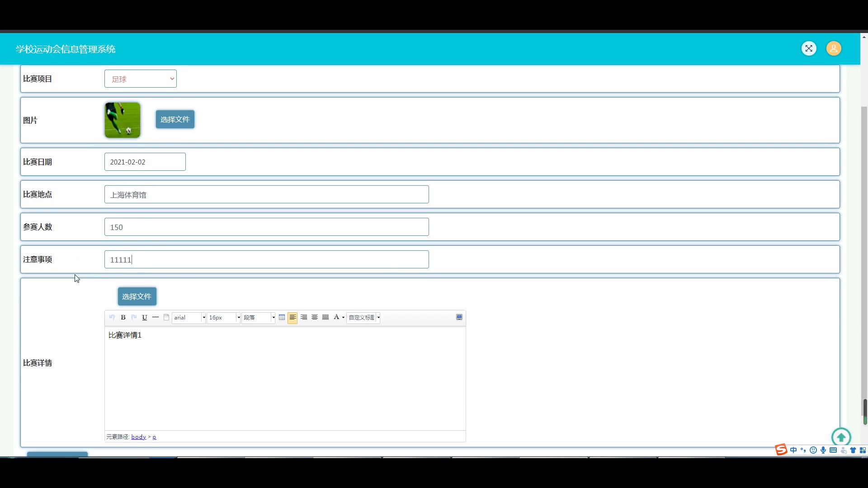Click the 比赛详情 field label
868x488 pixels.
pos(38,363)
